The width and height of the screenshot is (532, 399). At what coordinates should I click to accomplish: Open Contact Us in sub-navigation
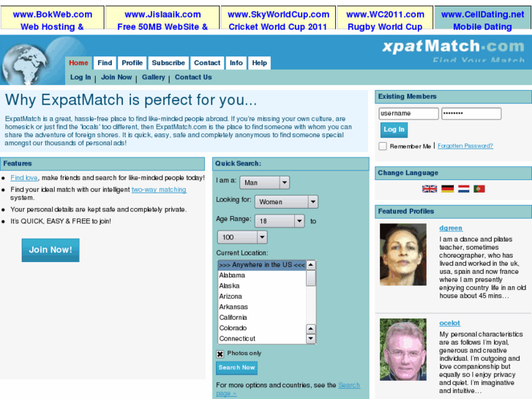click(x=193, y=77)
